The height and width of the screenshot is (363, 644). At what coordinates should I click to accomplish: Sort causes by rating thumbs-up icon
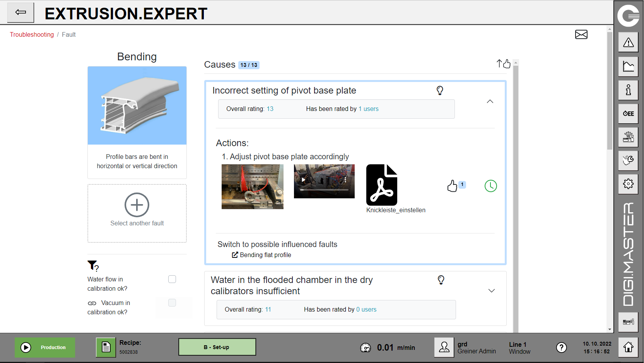click(x=504, y=64)
